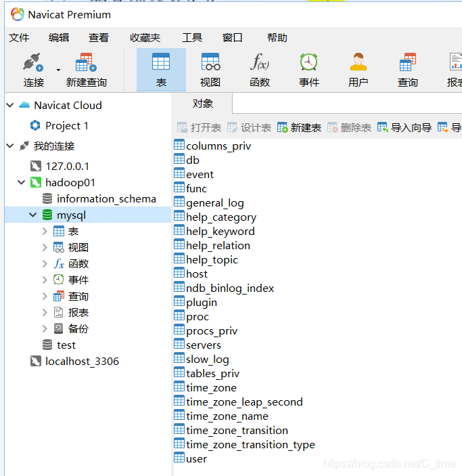Select the procs_priv table
The width and height of the screenshot is (462, 476).
[212, 331]
